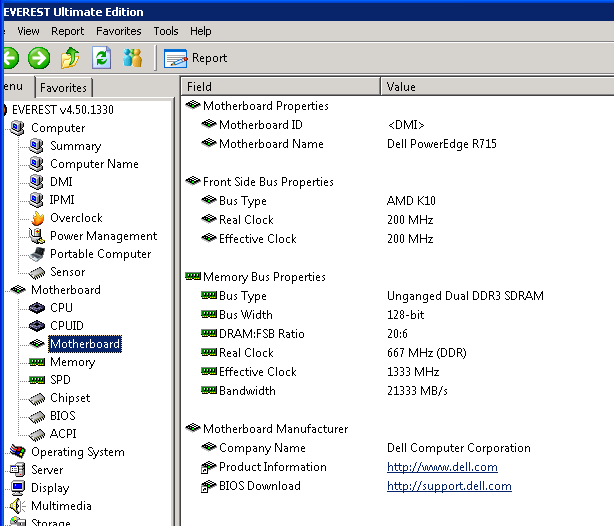Select the DMI tree item

coord(61,182)
